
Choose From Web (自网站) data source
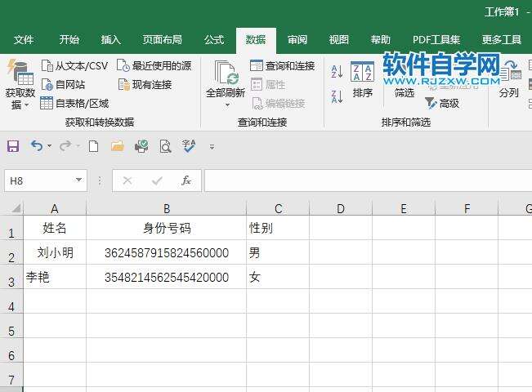(63, 84)
